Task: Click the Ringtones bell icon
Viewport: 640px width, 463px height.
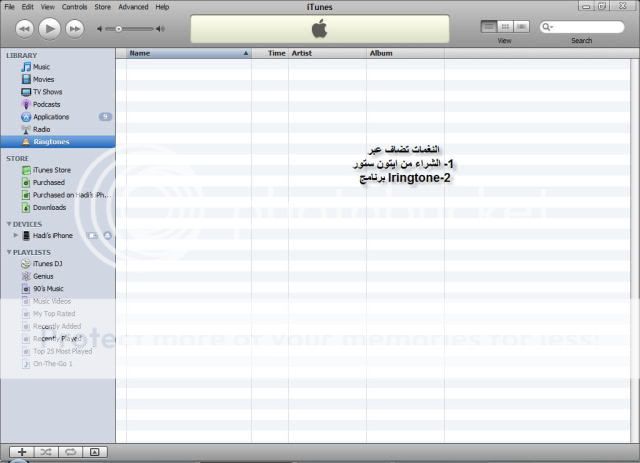Action: click(26, 142)
